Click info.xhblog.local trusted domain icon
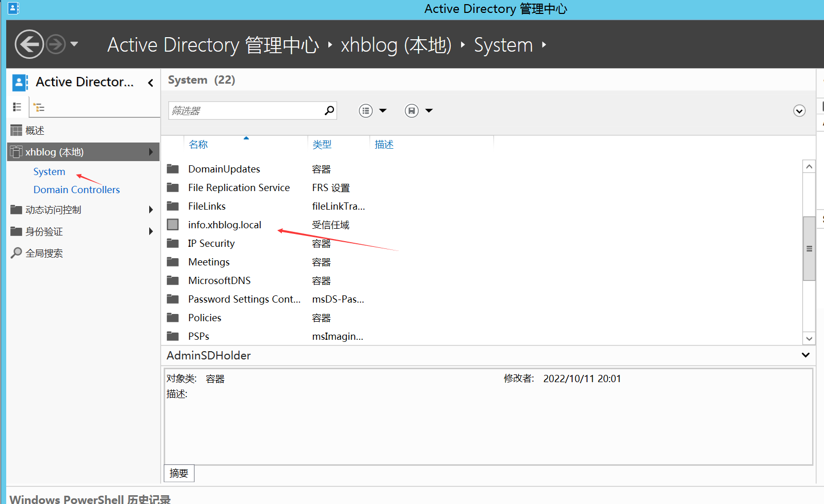 (x=173, y=225)
